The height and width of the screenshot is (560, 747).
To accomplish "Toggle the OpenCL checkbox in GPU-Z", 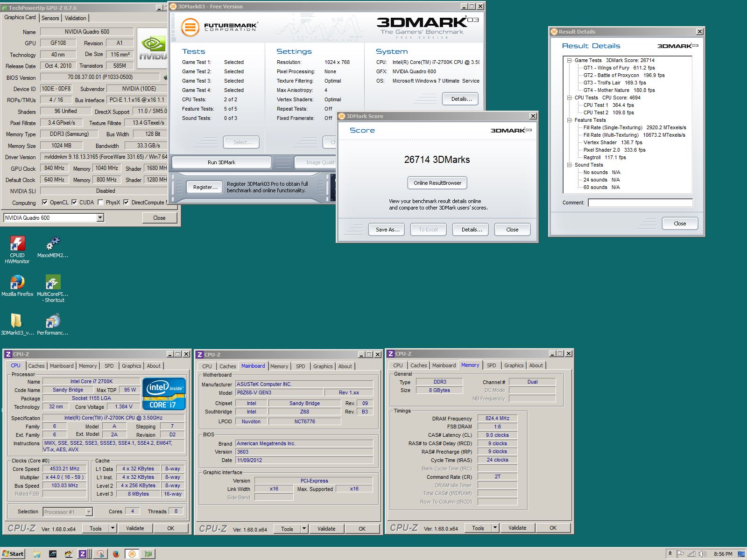I will (x=45, y=203).
